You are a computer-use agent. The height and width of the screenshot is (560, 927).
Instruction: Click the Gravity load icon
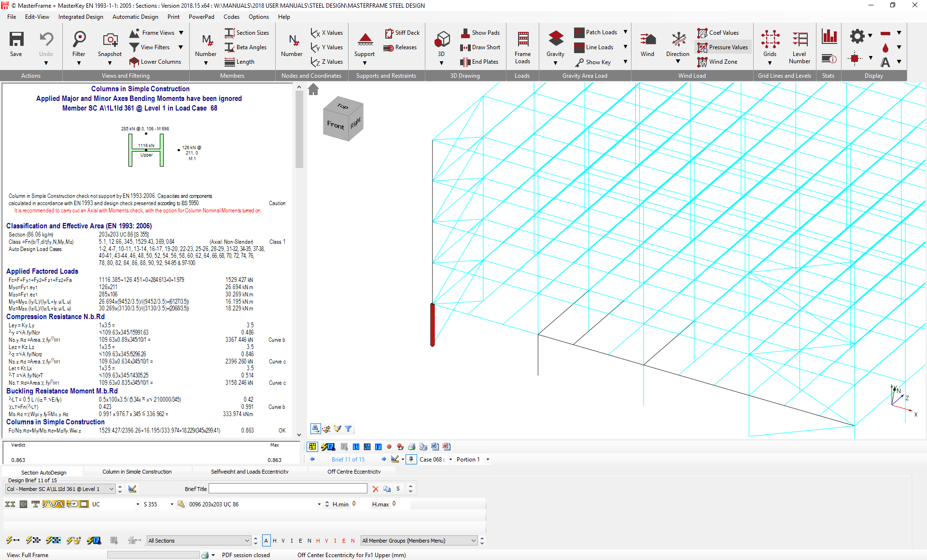point(556,39)
